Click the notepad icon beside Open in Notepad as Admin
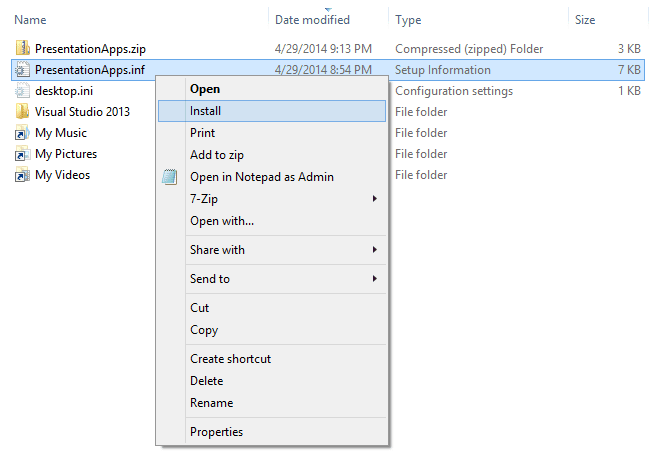669x468 pixels. 170,177
